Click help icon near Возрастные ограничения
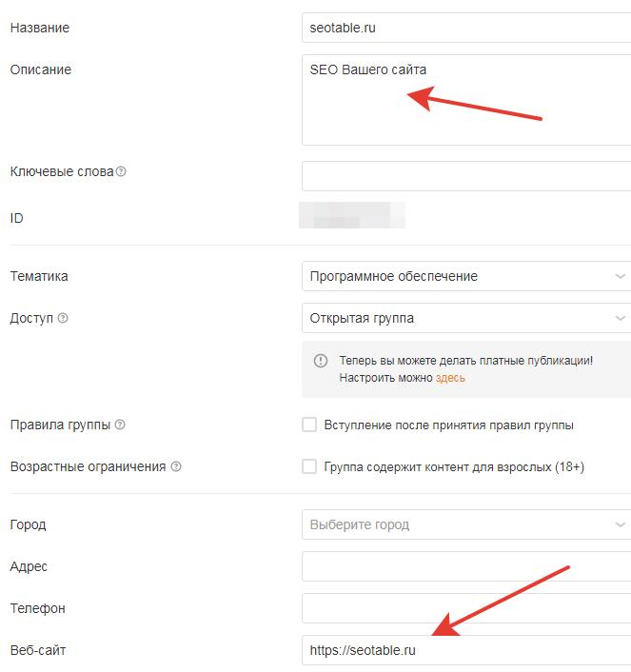631x672 pixels. coord(176,466)
